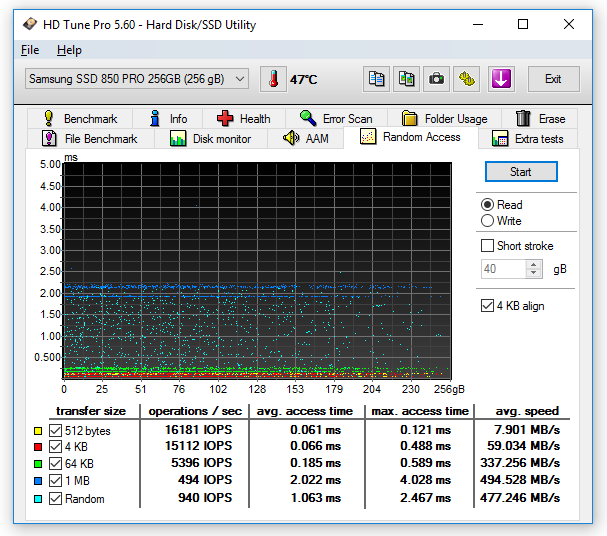607x536 pixels.
Task: Click the 16181 IOPS value
Action: pyautogui.click(x=198, y=430)
